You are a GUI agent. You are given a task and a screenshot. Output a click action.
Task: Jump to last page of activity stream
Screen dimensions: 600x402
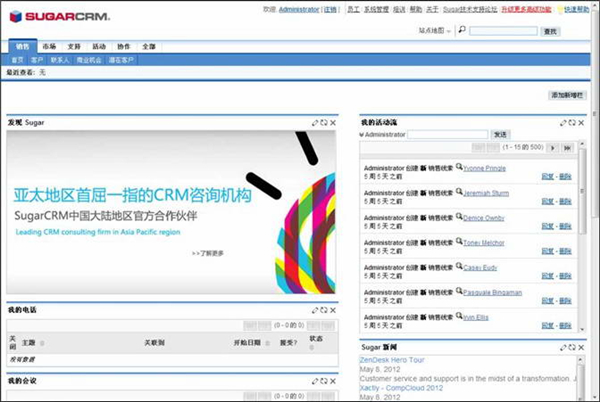pyautogui.click(x=567, y=147)
